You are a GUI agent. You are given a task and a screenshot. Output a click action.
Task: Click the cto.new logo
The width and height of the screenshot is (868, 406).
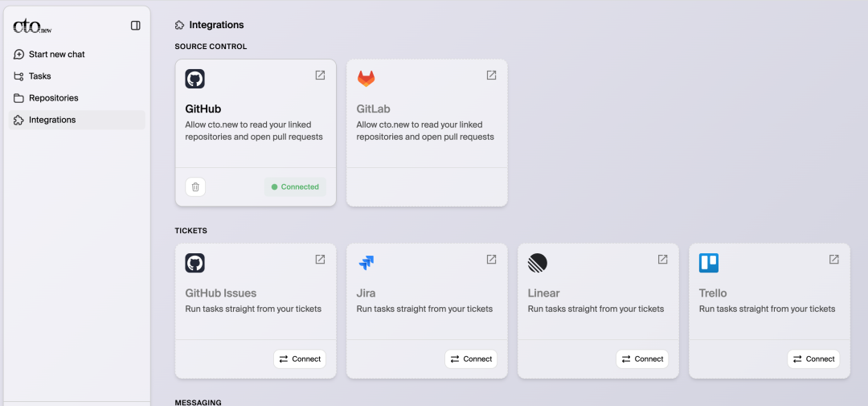pyautogui.click(x=32, y=27)
